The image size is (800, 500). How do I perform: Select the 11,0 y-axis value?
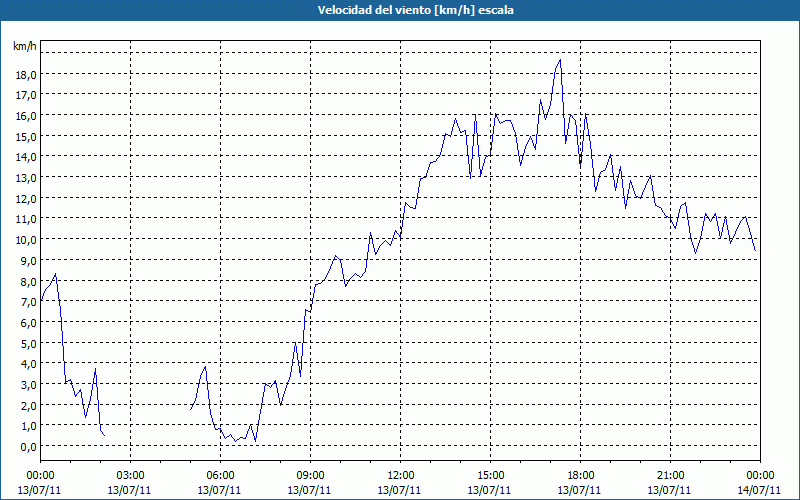[27, 219]
